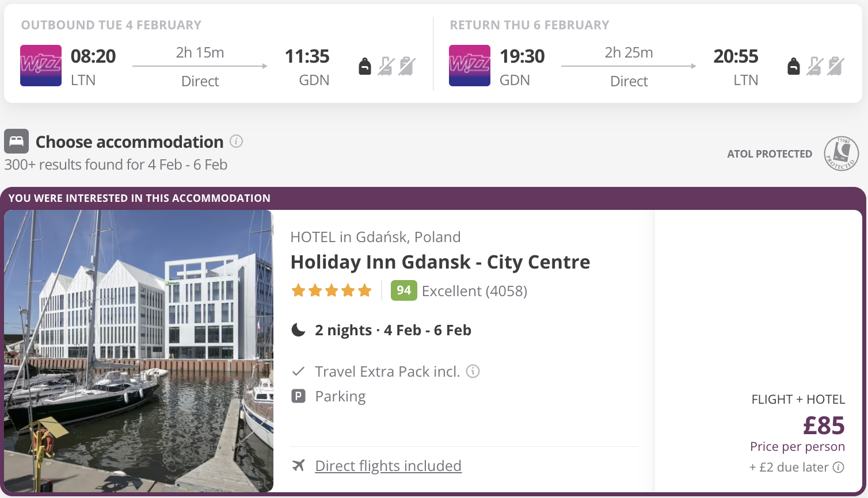Click the Holiday Inn marina hotel photo
This screenshot has height=498, width=868.
point(139,351)
